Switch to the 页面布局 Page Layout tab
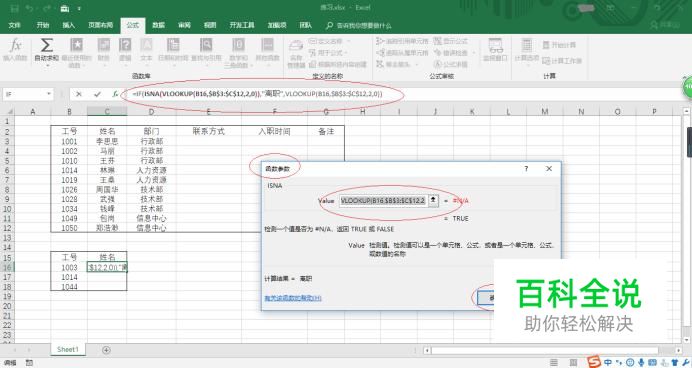Screen dimensions: 692x368 click(101, 25)
